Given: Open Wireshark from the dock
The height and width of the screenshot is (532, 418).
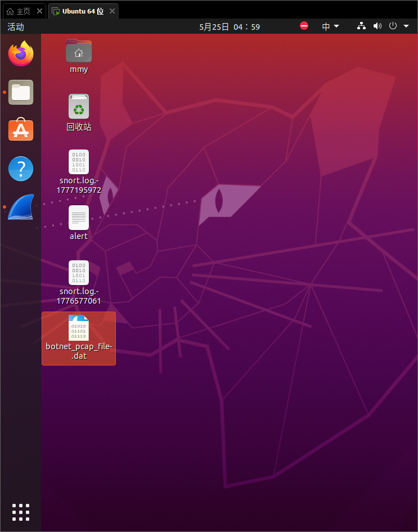Looking at the screenshot, I should (x=21, y=207).
